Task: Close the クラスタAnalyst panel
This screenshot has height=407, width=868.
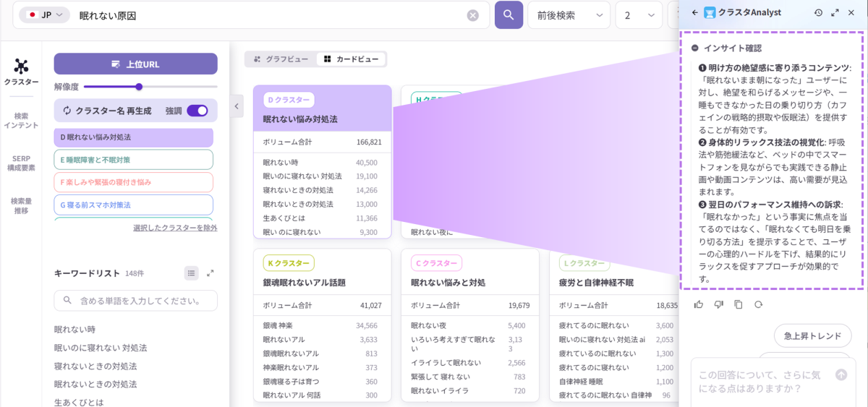Action: (x=851, y=12)
